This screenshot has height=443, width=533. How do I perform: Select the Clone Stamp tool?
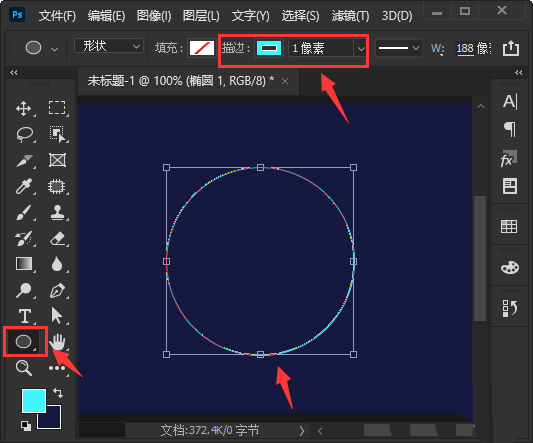click(57, 213)
